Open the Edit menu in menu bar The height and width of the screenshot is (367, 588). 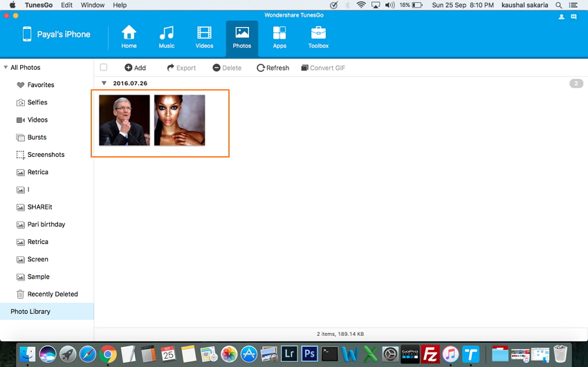click(66, 5)
